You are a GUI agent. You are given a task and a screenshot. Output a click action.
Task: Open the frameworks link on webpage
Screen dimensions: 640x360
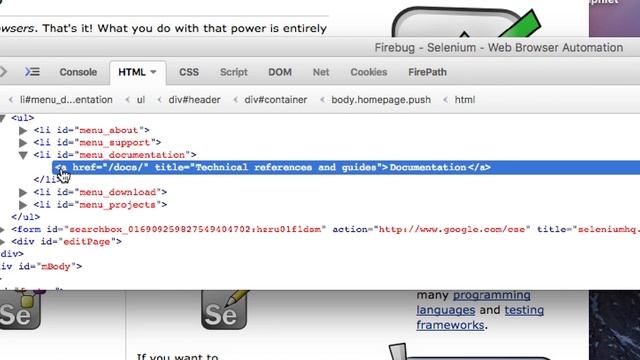pos(450,325)
